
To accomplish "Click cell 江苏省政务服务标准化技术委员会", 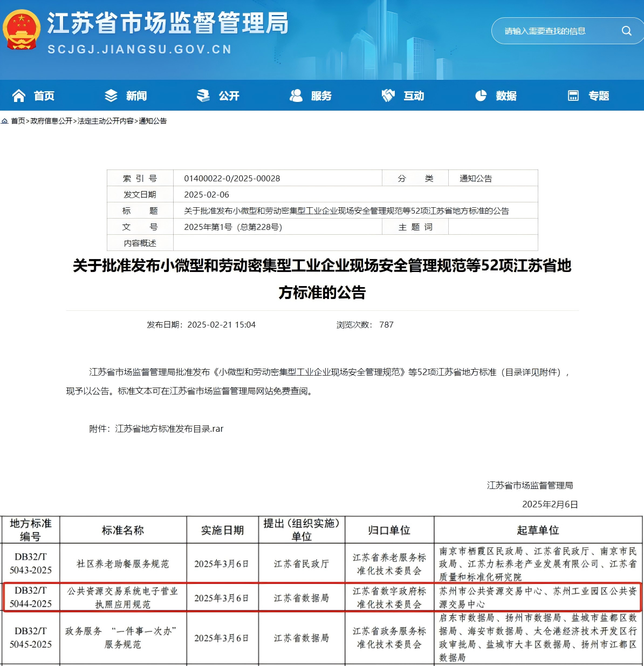I will click(389, 638).
